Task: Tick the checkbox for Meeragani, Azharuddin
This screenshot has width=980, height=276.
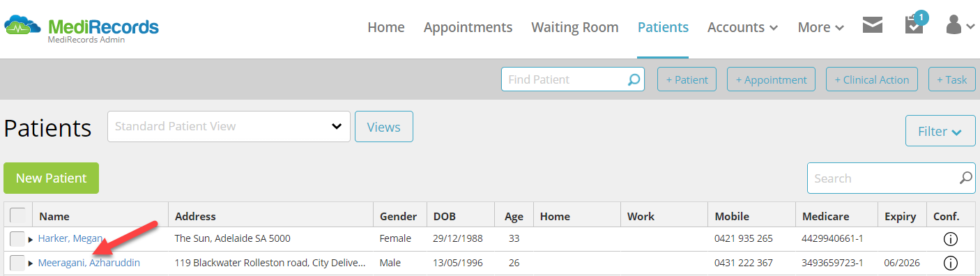Action: click(x=17, y=263)
